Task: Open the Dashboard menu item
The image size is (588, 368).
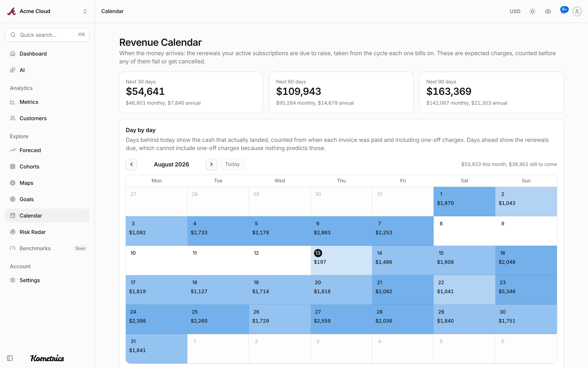Action: tap(47, 54)
